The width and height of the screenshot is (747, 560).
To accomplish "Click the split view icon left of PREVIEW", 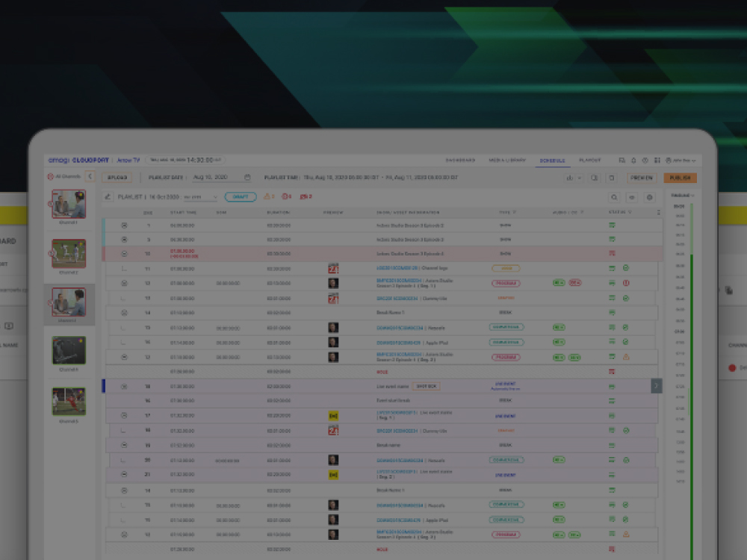I will click(594, 178).
